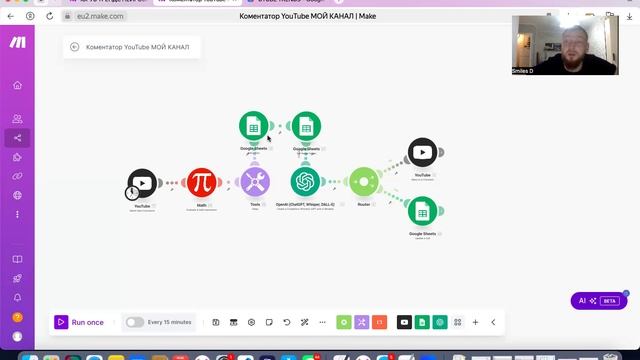The height and width of the screenshot is (360, 640).
Task: Go to Home dashboard in sidebar
Action: (17, 85)
